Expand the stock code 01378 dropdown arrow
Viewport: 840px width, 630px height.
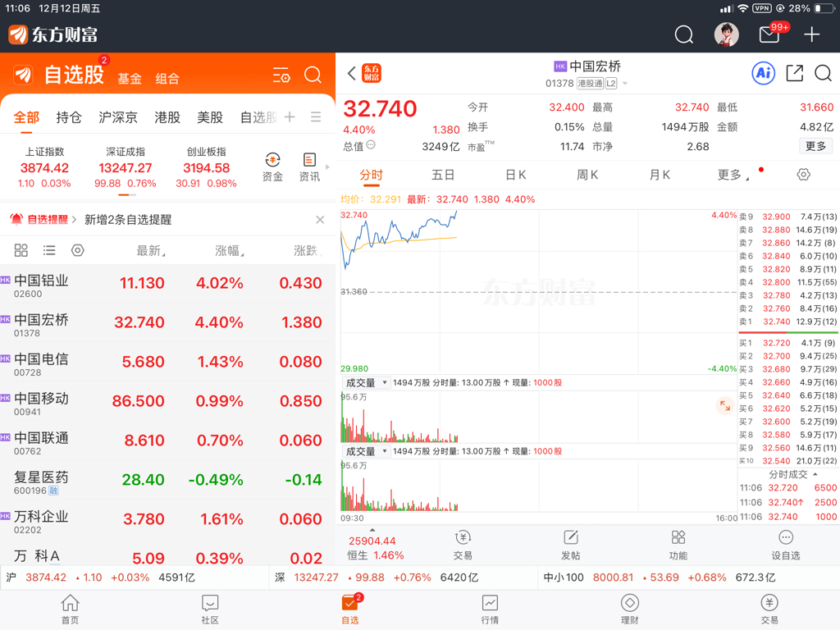[x=624, y=84]
